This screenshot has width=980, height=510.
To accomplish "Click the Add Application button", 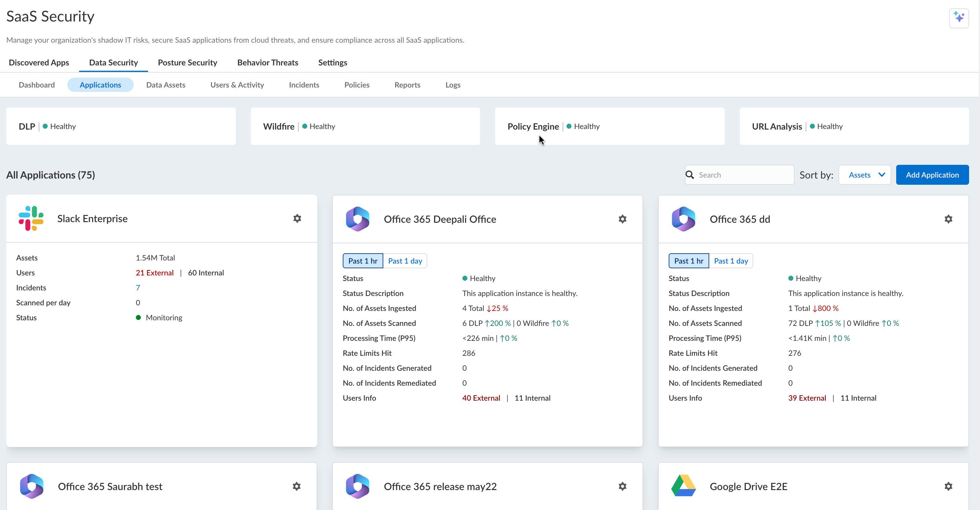I will [x=932, y=175].
